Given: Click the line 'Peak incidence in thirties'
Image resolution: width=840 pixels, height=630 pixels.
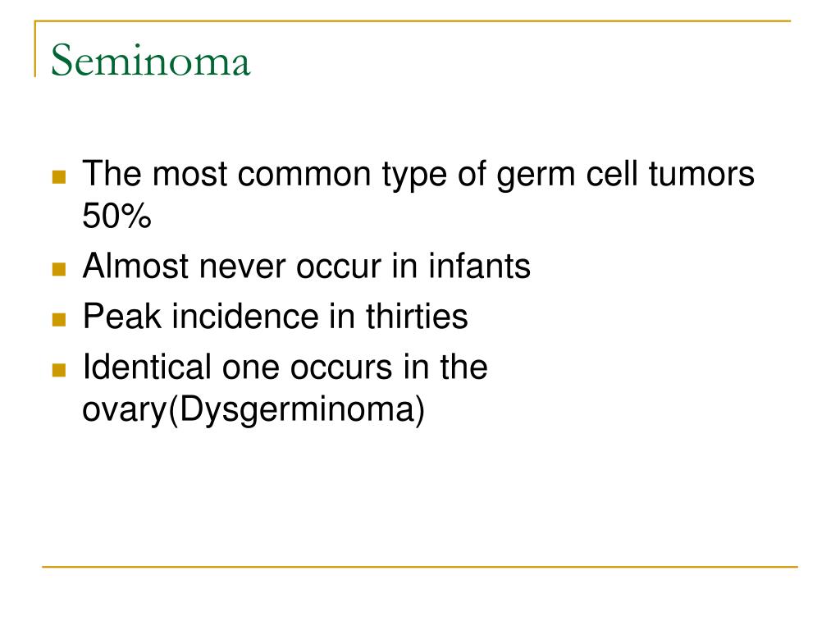Looking at the screenshot, I should [276, 317].
